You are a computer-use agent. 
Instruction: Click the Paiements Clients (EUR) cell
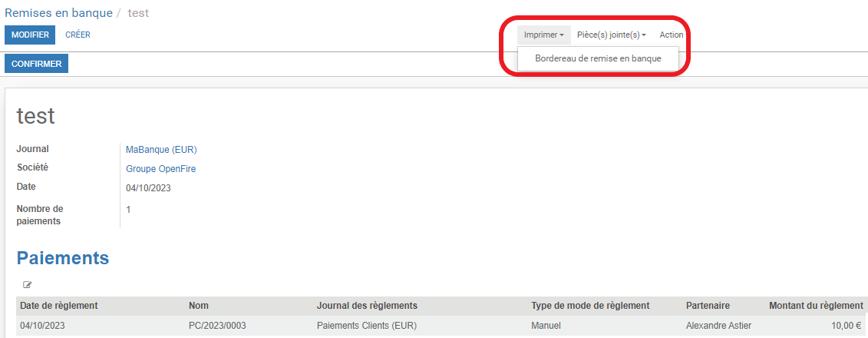(x=367, y=326)
